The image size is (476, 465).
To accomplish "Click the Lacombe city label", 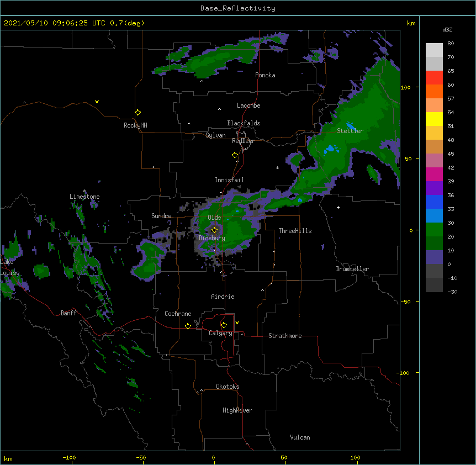I will coord(248,105).
